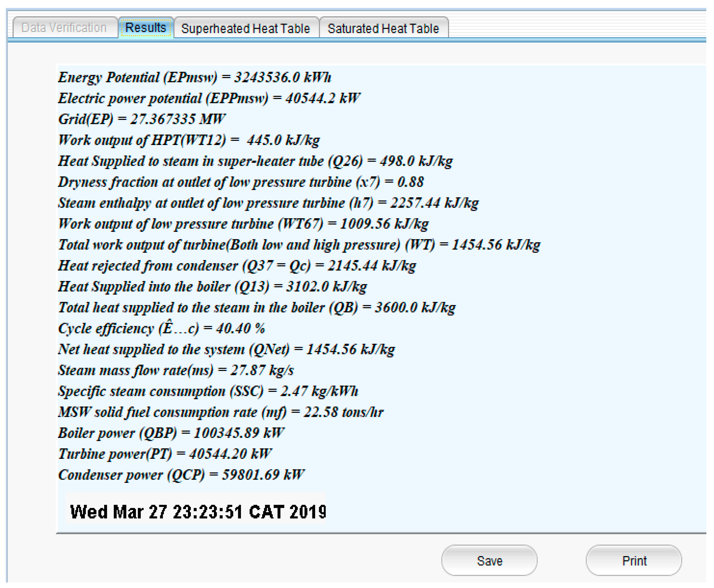Click the Energy Potential (EPmsw) result line

tap(194, 77)
